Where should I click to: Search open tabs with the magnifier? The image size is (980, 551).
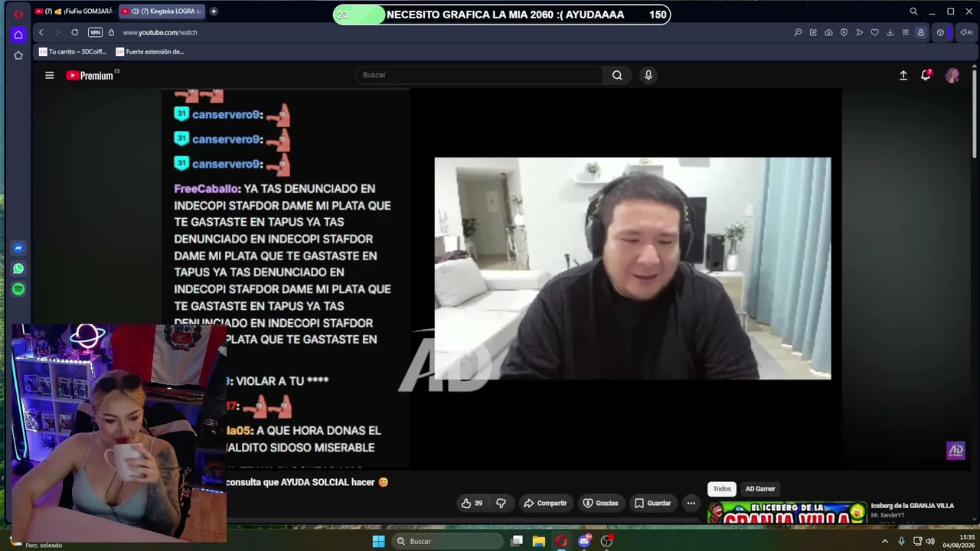click(x=913, y=11)
